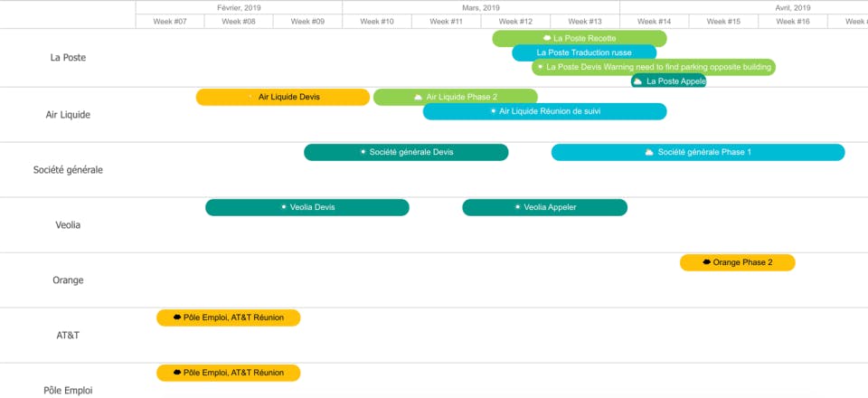Select the Air Liquide row label
The height and width of the screenshot is (398, 868).
pos(68,115)
